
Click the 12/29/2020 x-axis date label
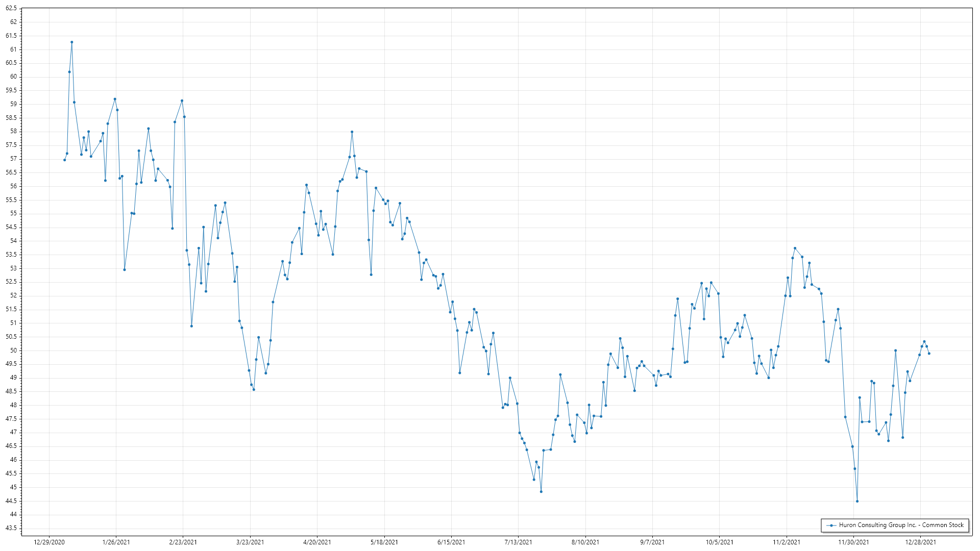click(49, 542)
